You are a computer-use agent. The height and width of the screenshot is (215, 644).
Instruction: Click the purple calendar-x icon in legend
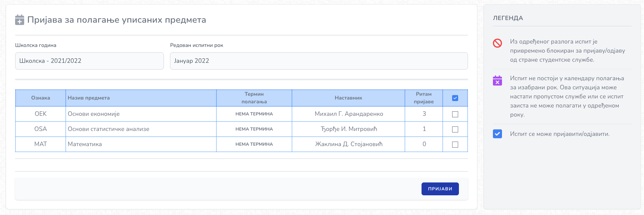[x=497, y=80]
